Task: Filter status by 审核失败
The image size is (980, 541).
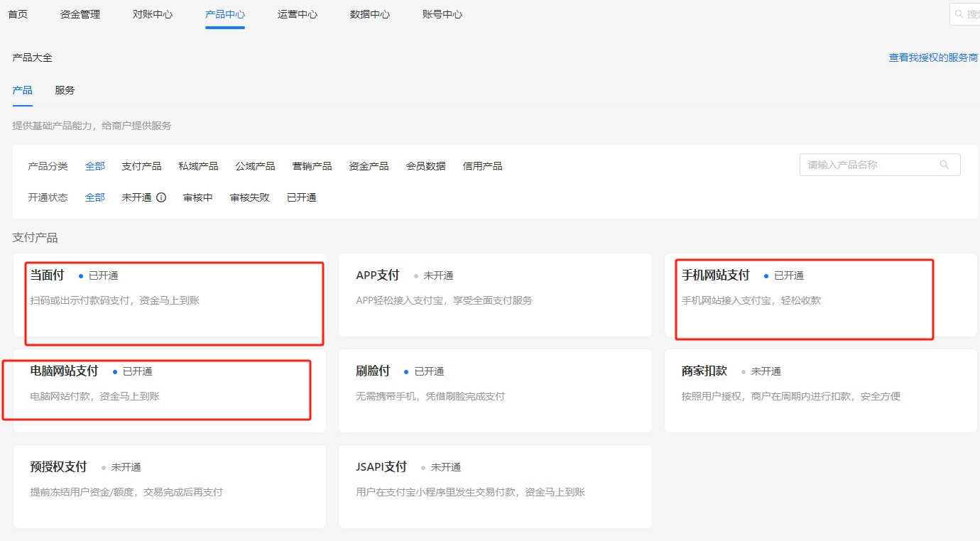Action: 250,197
